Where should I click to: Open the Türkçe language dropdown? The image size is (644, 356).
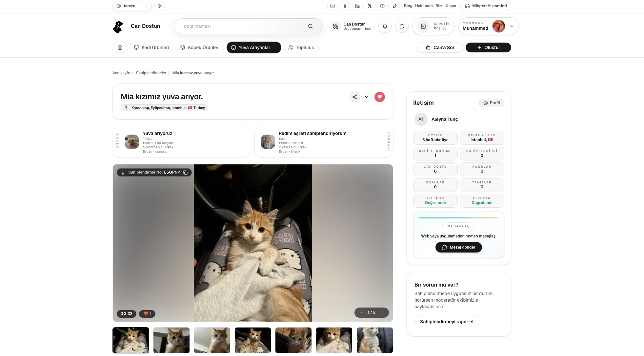click(132, 6)
